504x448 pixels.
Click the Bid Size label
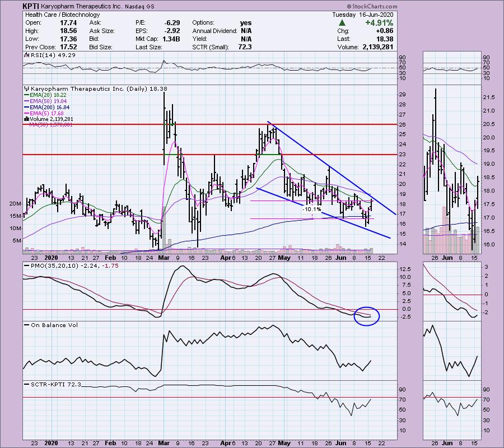click(x=101, y=47)
